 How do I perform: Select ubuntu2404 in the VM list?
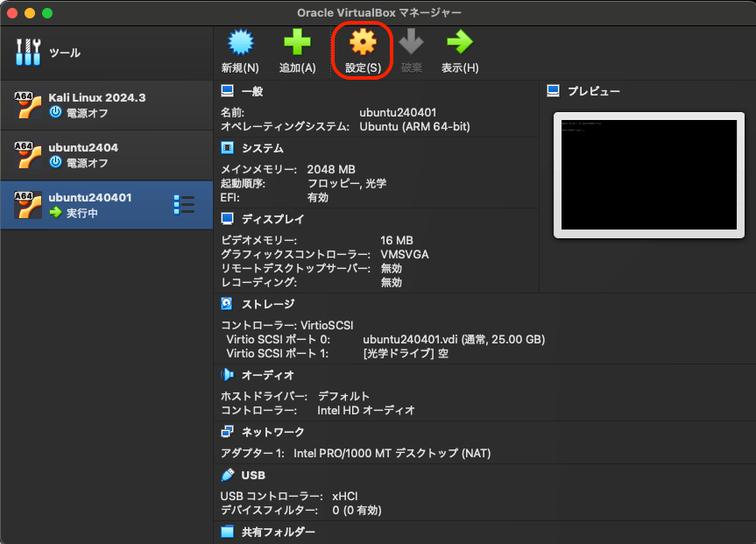107,155
